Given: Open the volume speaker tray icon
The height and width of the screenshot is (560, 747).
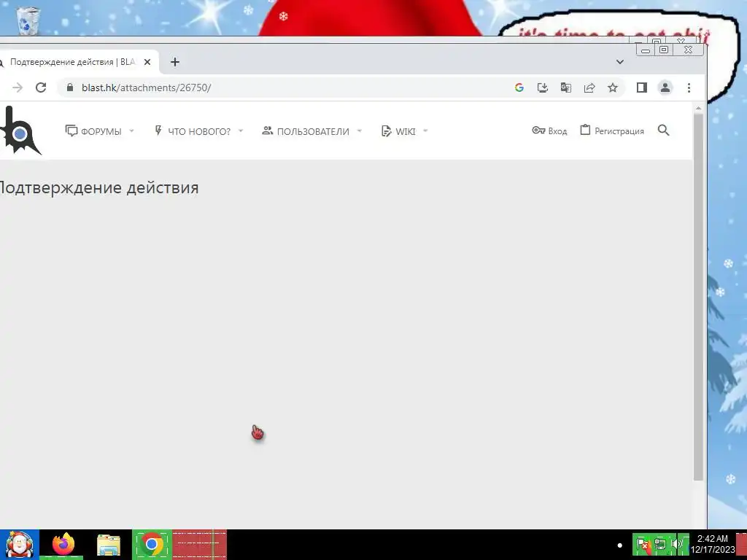Looking at the screenshot, I should (x=677, y=544).
